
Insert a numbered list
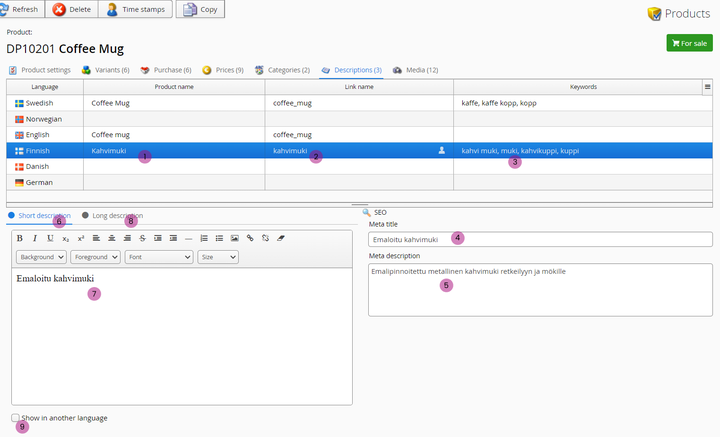tap(204, 238)
